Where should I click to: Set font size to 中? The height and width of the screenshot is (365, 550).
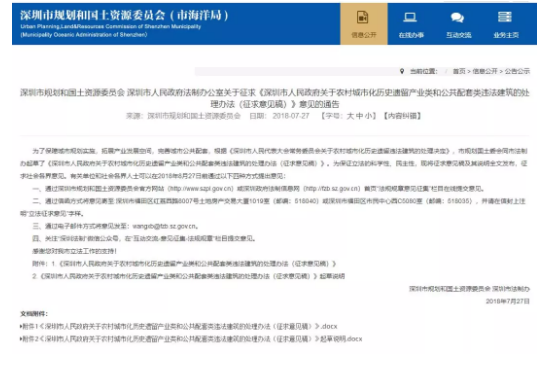coord(359,116)
